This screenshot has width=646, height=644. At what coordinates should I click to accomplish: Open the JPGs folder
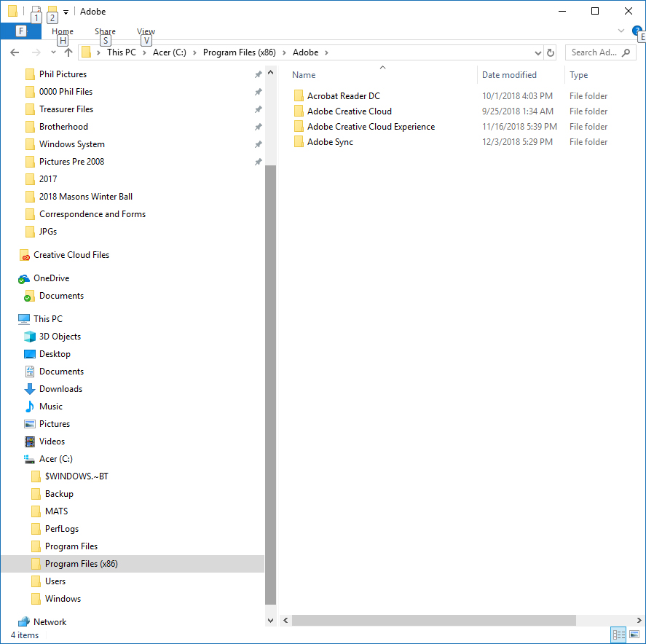tap(48, 232)
